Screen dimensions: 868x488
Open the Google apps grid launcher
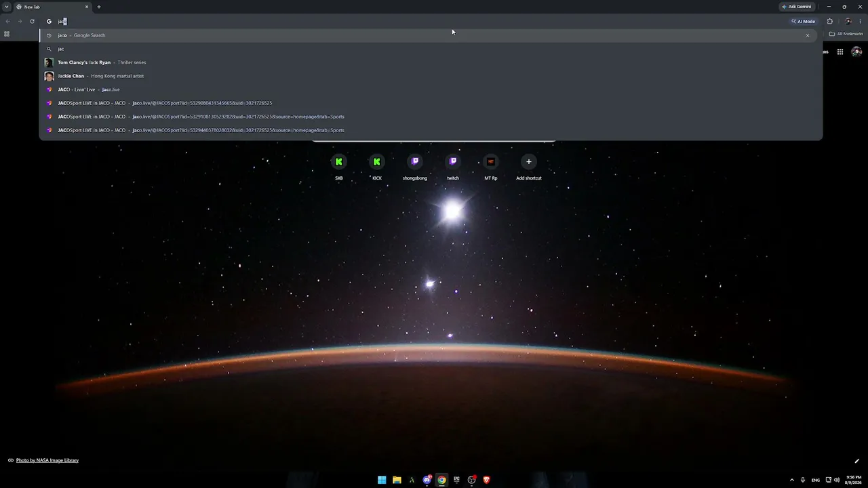click(840, 52)
